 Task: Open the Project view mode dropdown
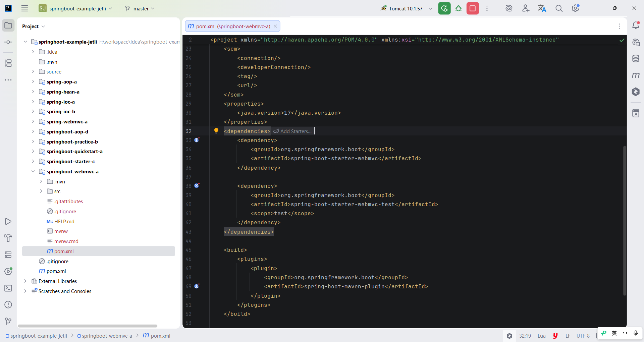34,26
